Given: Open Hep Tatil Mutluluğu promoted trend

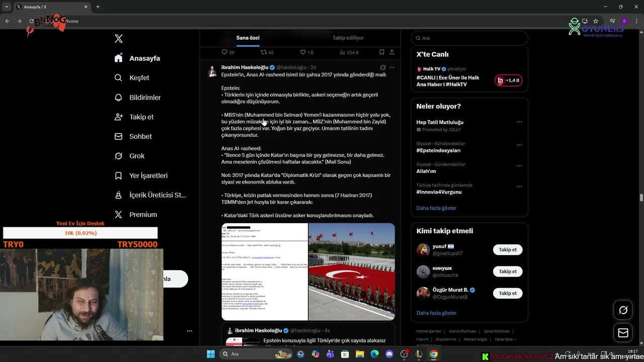Looking at the screenshot, I should point(440,122).
